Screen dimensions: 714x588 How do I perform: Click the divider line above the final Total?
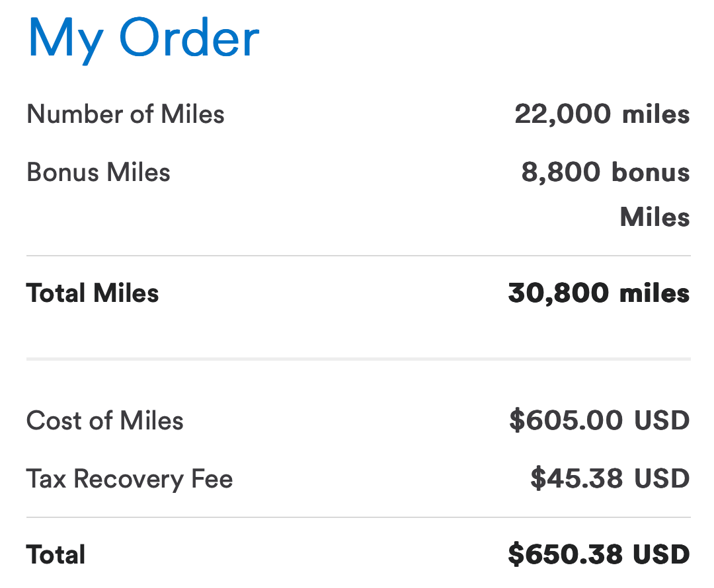(x=358, y=517)
